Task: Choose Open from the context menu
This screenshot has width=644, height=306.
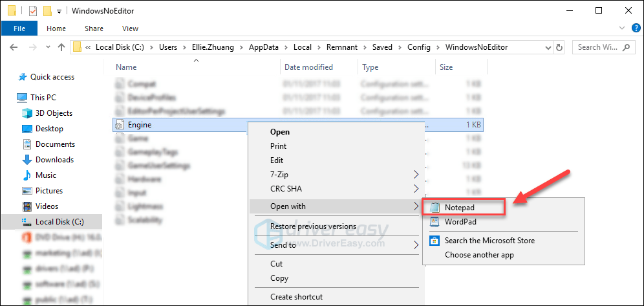Action: [x=280, y=132]
